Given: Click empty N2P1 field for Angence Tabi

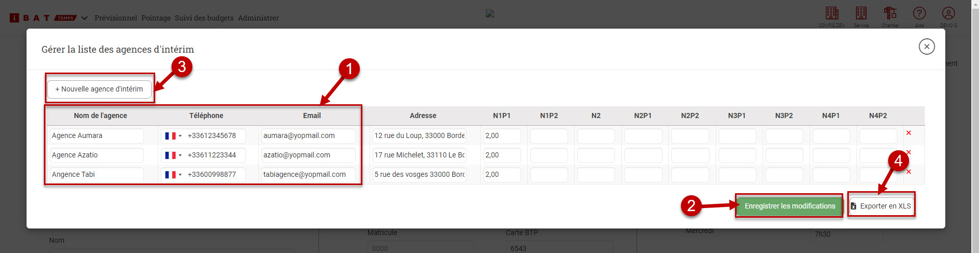Looking at the screenshot, I should [x=643, y=175].
